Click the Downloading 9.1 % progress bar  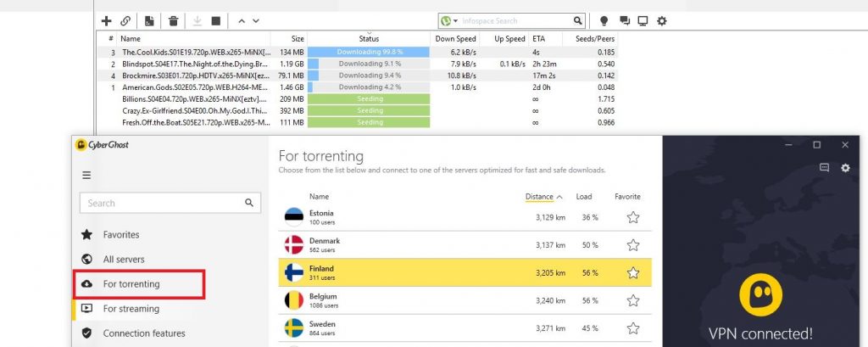pyautogui.click(x=369, y=64)
